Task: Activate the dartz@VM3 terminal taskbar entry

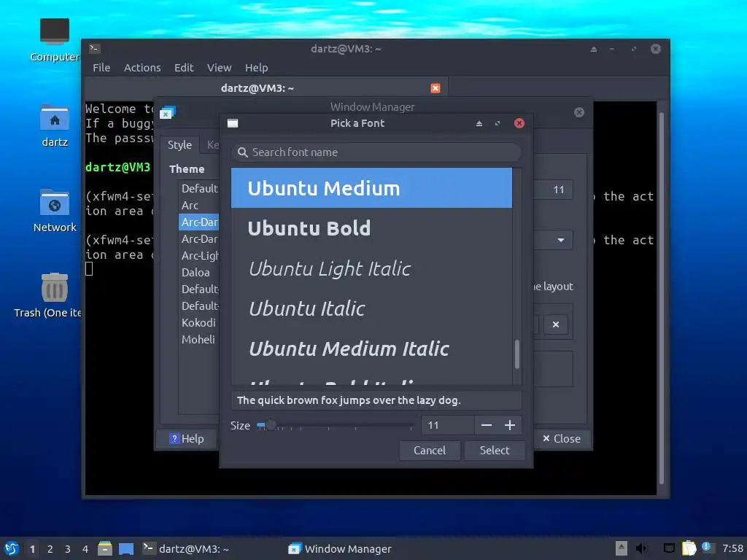Action: coord(186,548)
